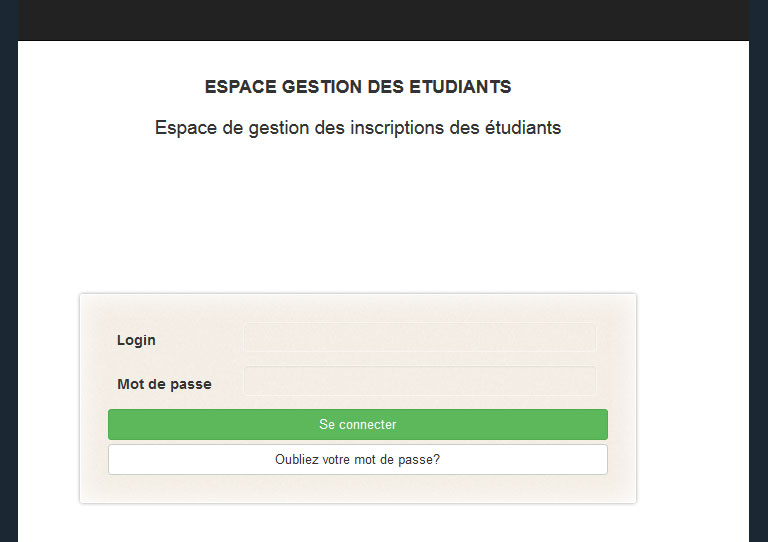Place the cursor in the username Login box

[419, 338]
